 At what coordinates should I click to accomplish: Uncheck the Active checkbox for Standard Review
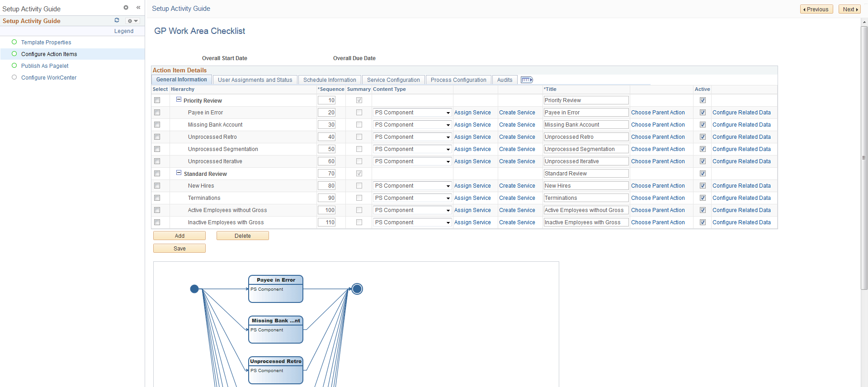coord(703,174)
